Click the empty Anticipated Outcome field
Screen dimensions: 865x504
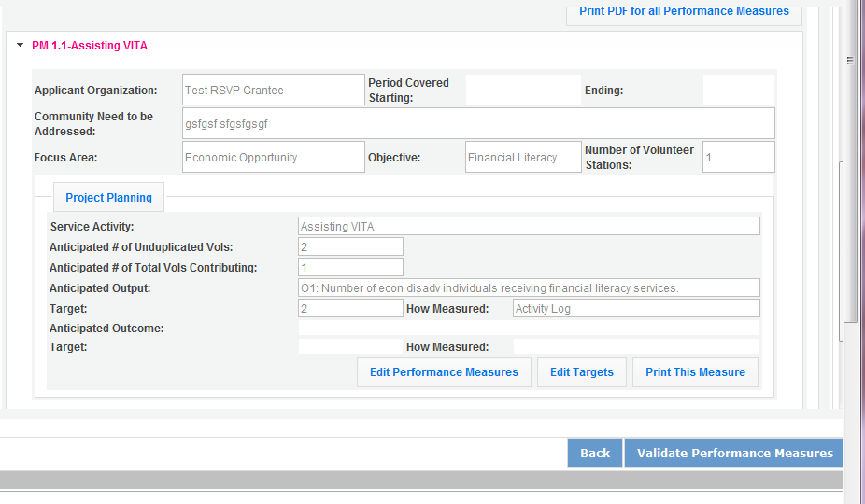click(529, 329)
